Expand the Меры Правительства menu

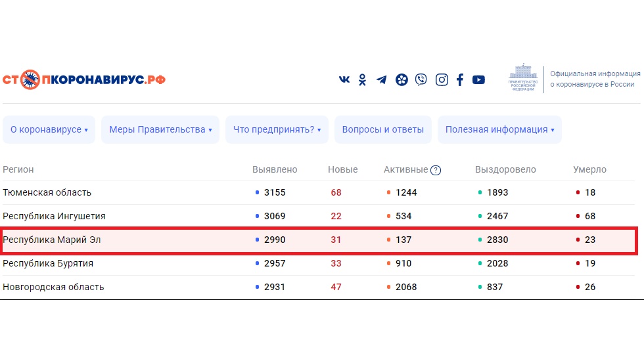tap(160, 130)
